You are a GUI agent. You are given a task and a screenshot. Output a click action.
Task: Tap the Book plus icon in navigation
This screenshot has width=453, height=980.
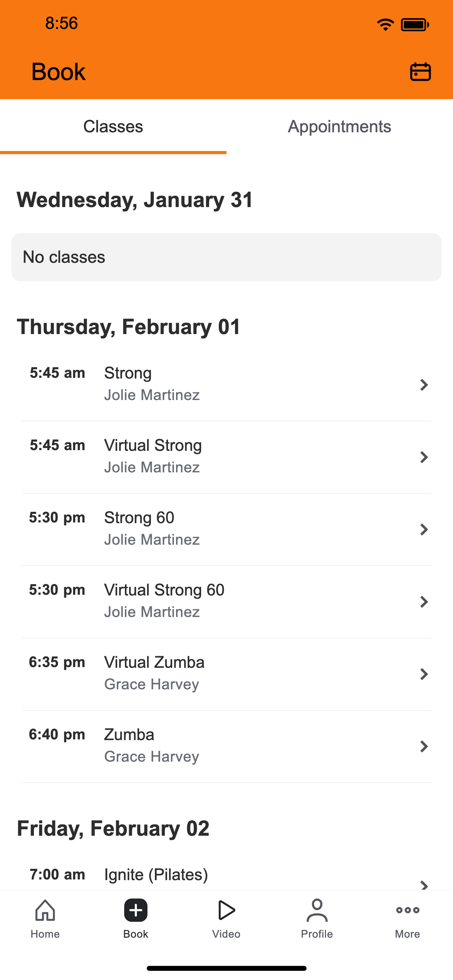pyautogui.click(x=135, y=910)
